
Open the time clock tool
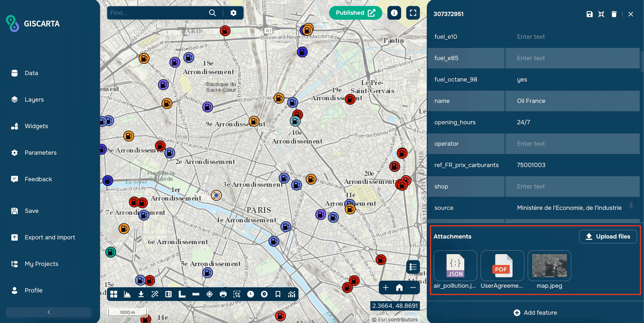(x=251, y=294)
